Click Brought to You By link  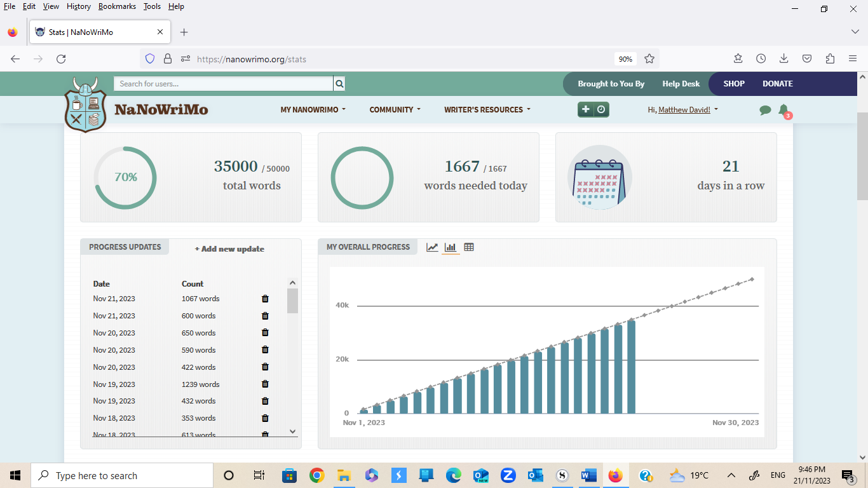(611, 84)
